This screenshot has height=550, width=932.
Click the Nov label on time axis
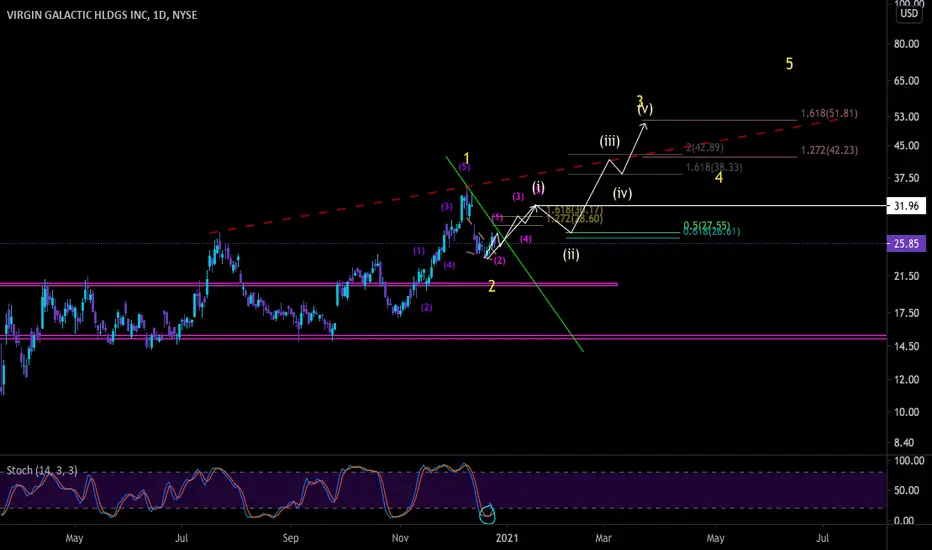400,538
